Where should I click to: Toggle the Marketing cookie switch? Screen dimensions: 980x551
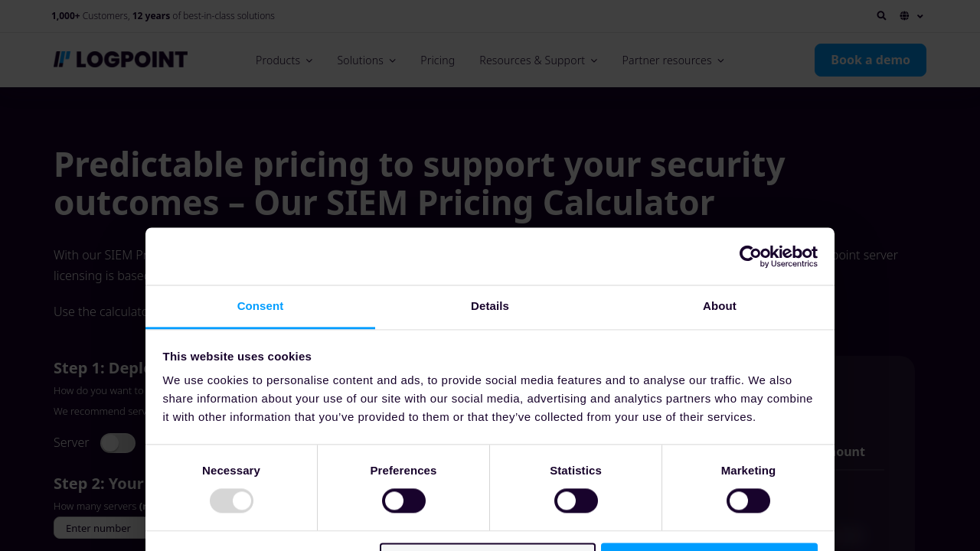tap(748, 500)
